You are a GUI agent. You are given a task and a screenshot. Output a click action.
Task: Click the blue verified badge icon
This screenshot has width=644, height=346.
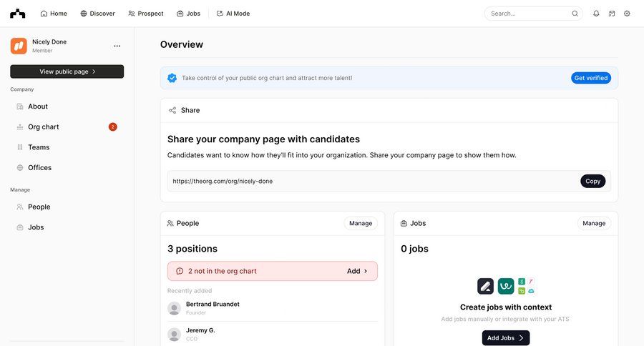172,78
